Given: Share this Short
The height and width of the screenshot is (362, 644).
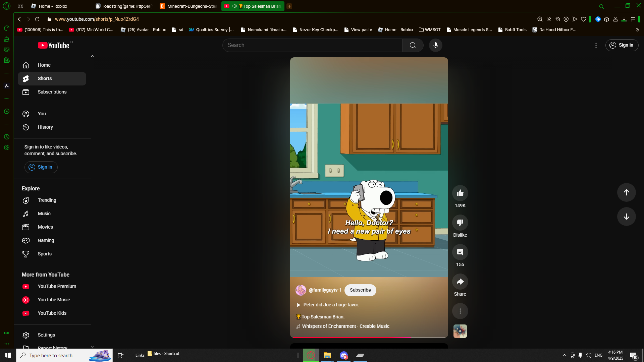Looking at the screenshot, I should click(460, 282).
